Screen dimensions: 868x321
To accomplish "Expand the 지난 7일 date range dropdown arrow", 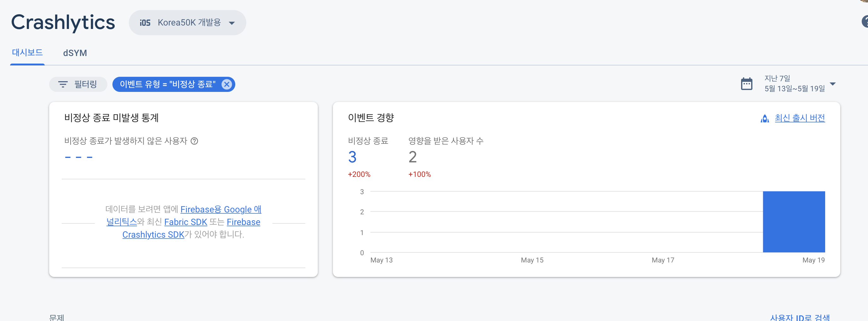I will pyautogui.click(x=833, y=84).
